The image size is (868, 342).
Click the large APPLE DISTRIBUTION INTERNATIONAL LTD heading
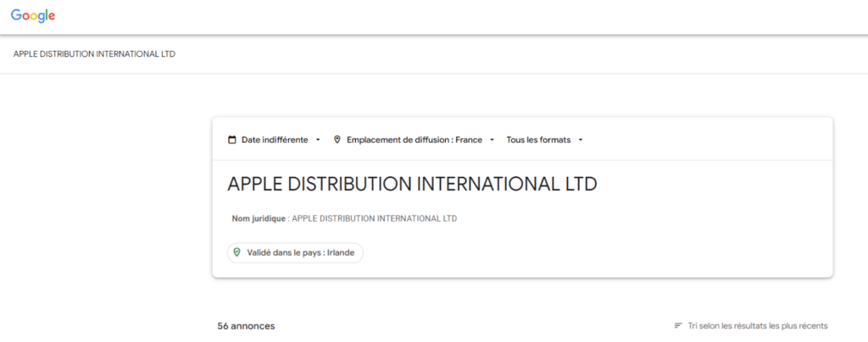pyautogui.click(x=413, y=184)
